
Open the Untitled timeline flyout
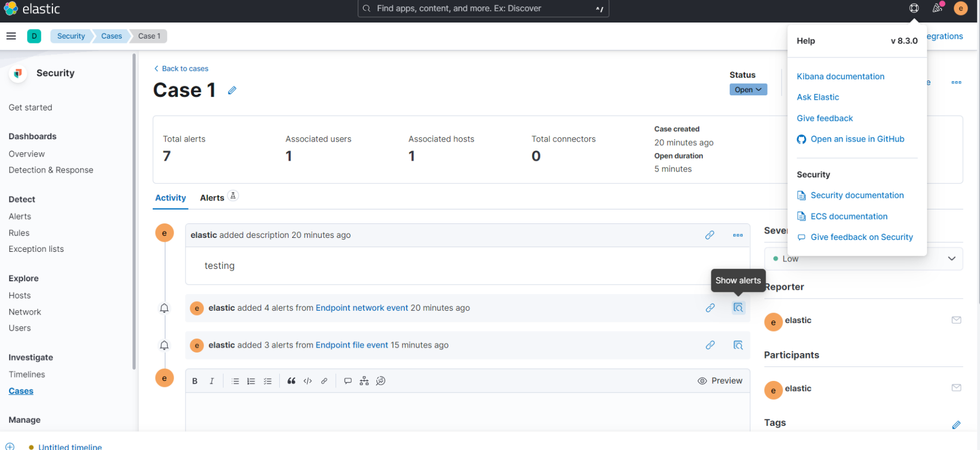coord(70,446)
